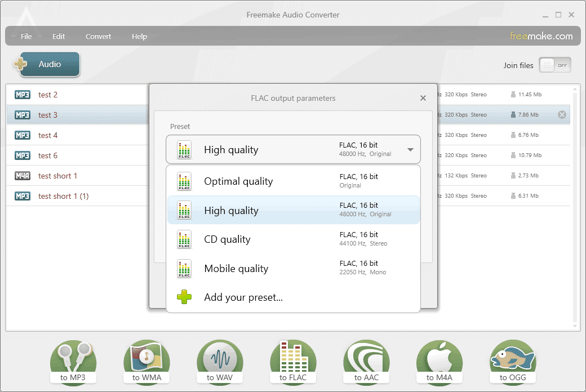
Task: Click the to WMA conversion icon
Action: pos(146,362)
